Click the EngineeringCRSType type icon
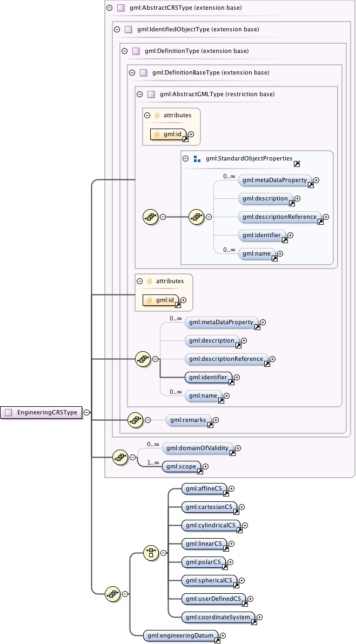The height and width of the screenshot is (644, 356). point(9,412)
